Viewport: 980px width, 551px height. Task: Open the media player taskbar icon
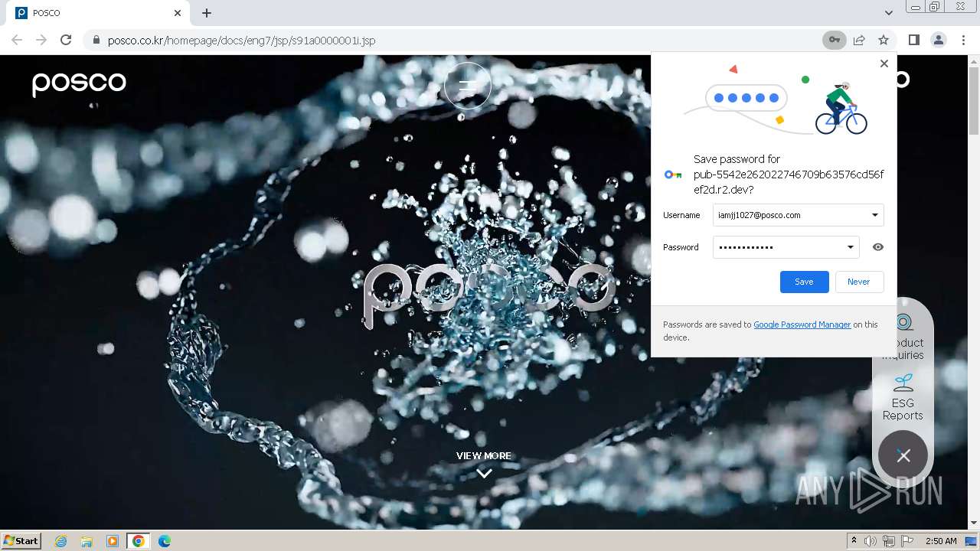coord(113,541)
